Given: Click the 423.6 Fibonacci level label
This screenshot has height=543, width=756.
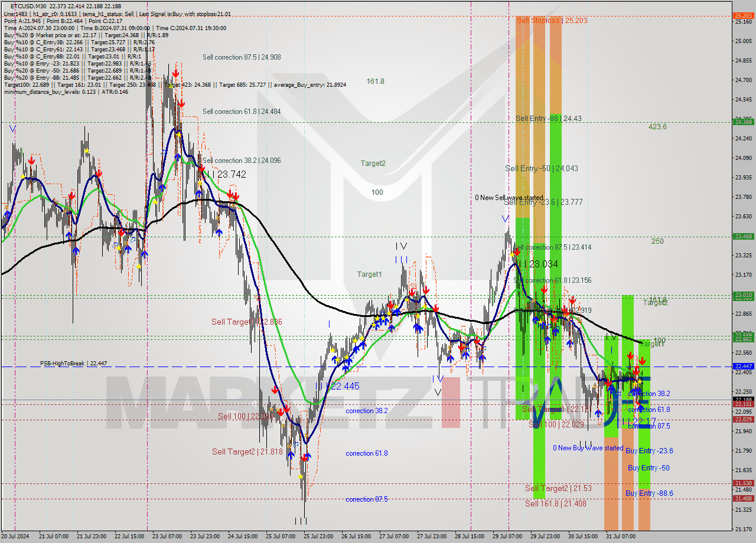Looking at the screenshot, I should point(657,127).
